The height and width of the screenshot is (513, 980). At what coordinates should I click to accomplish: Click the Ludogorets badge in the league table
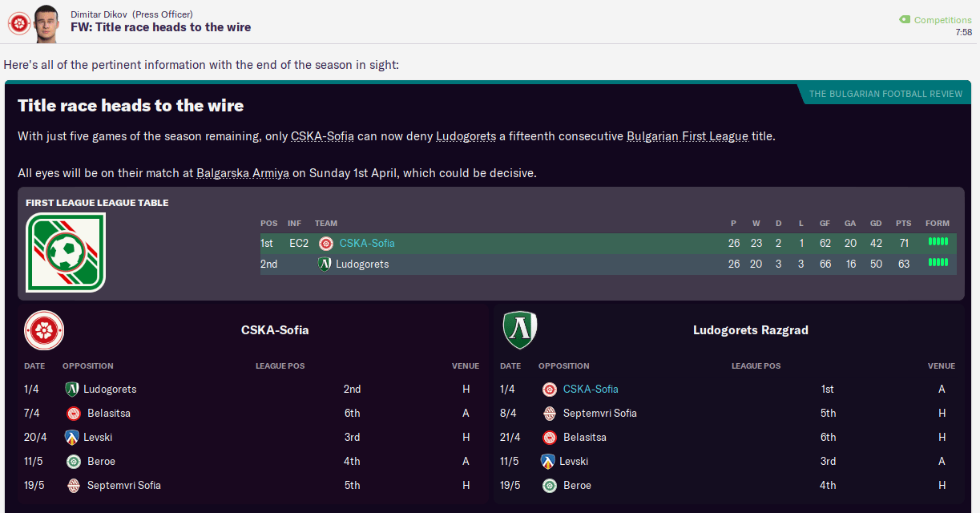(x=325, y=264)
